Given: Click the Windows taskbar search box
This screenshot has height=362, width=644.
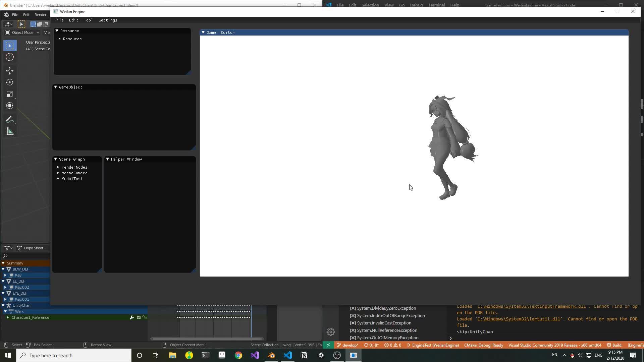Looking at the screenshot, I should pos(74,355).
